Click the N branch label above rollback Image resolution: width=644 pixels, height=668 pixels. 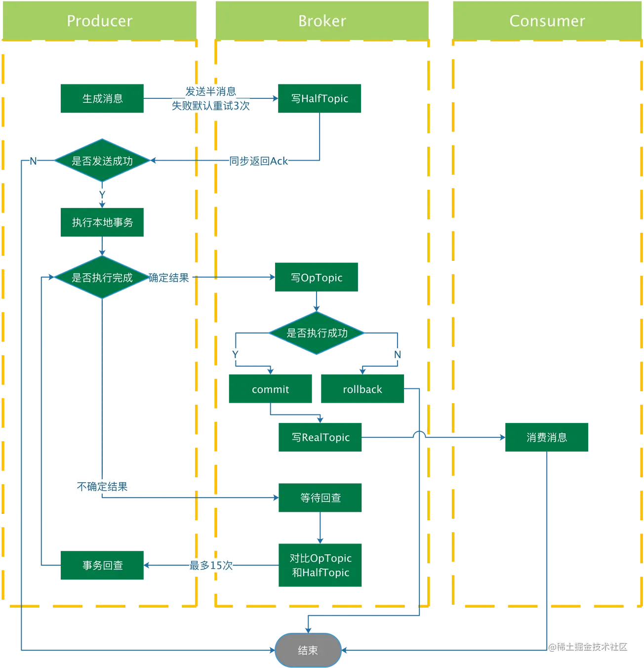398,355
